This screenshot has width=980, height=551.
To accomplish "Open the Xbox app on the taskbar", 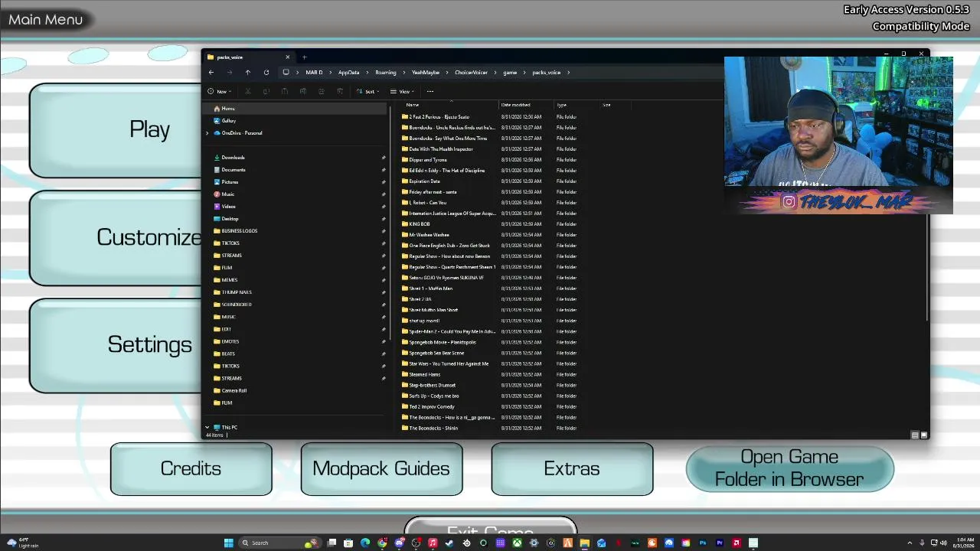I will coord(517,543).
